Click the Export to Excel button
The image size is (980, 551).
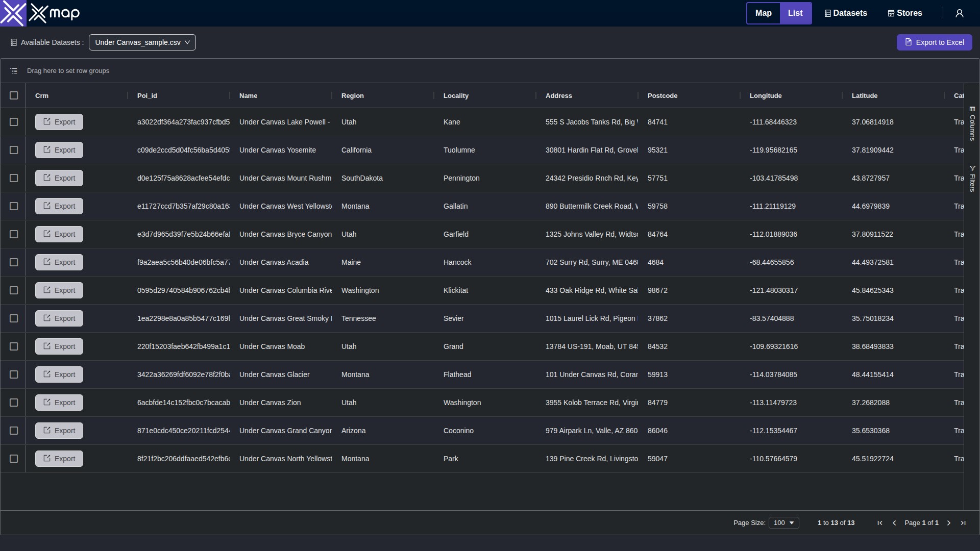click(934, 42)
